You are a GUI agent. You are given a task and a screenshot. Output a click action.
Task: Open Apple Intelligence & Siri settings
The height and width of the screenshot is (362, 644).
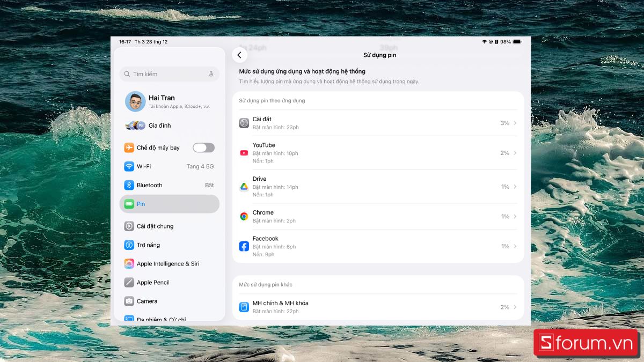pyautogui.click(x=129, y=263)
